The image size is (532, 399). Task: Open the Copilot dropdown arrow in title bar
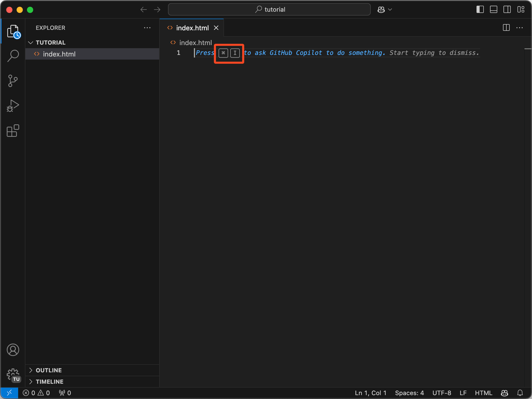tap(390, 10)
